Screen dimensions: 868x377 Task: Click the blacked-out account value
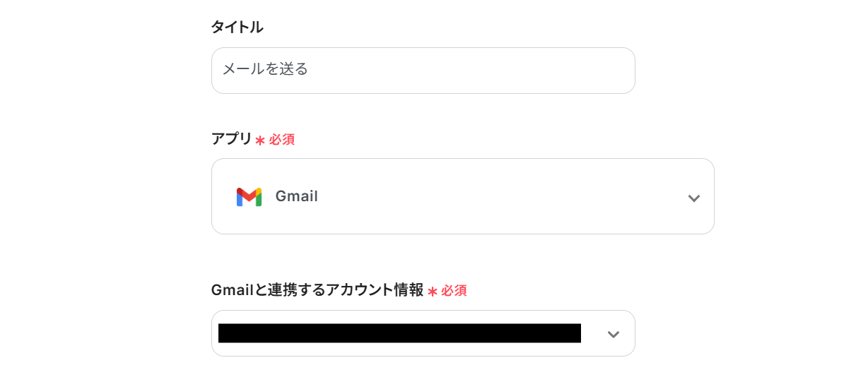pyautogui.click(x=399, y=333)
